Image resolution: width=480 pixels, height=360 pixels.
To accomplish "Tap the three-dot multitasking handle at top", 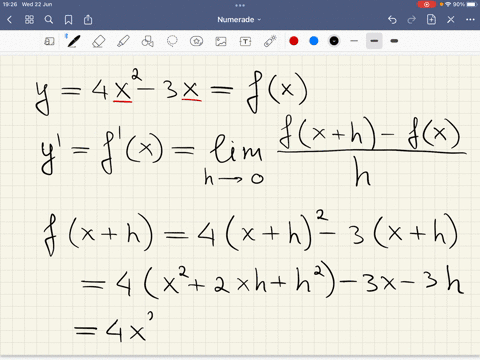I will point(240,5).
